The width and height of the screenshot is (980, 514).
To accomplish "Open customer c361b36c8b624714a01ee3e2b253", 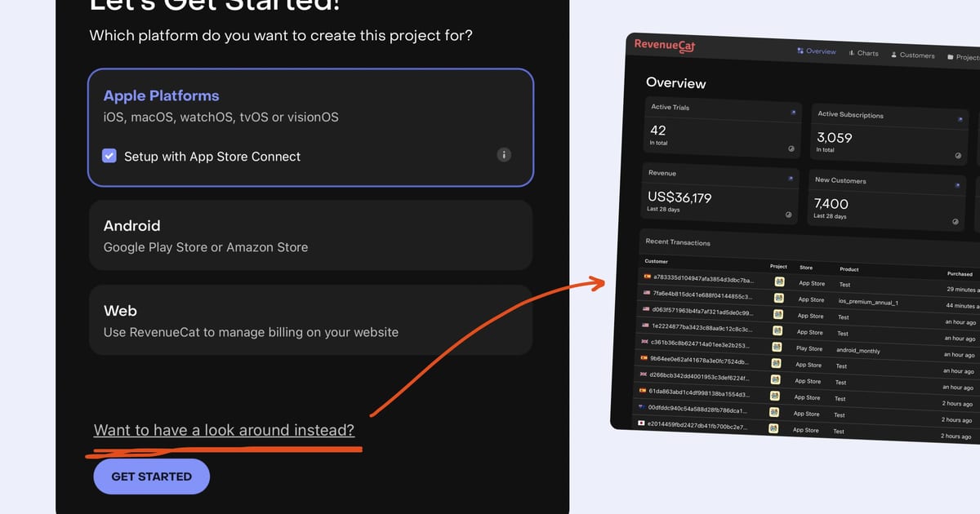I will 699,344.
